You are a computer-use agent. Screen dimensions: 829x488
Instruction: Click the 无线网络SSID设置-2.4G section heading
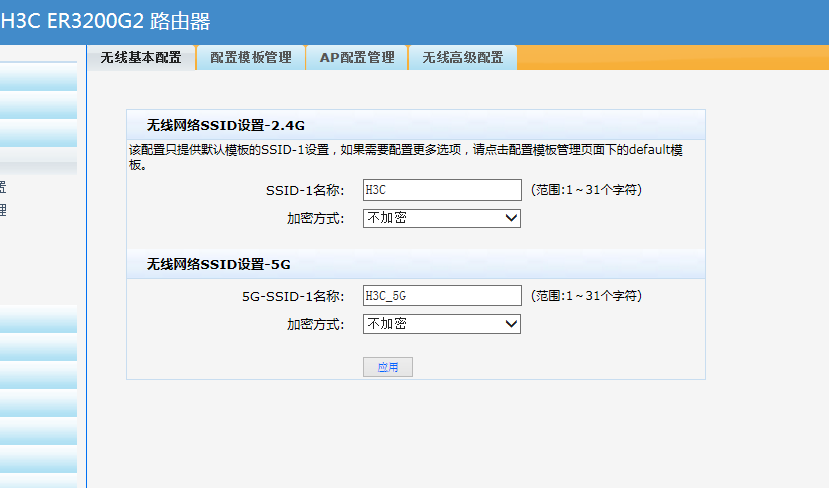pos(226,125)
